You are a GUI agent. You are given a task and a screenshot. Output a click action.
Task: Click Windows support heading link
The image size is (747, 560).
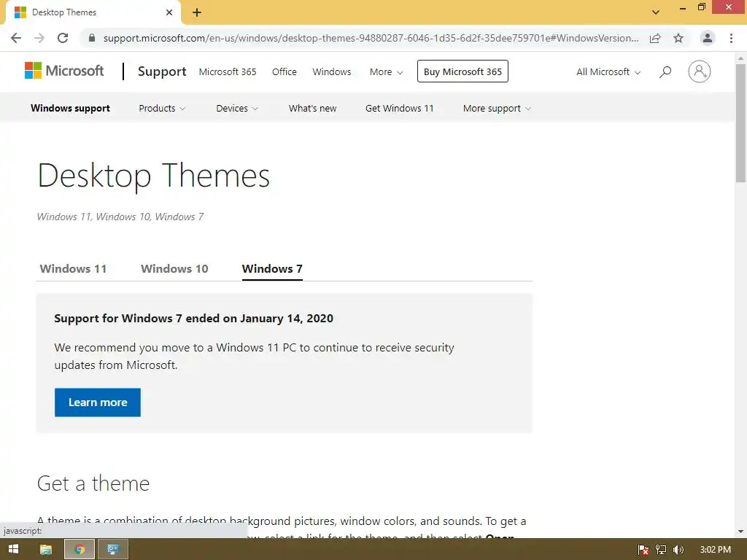click(x=70, y=108)
